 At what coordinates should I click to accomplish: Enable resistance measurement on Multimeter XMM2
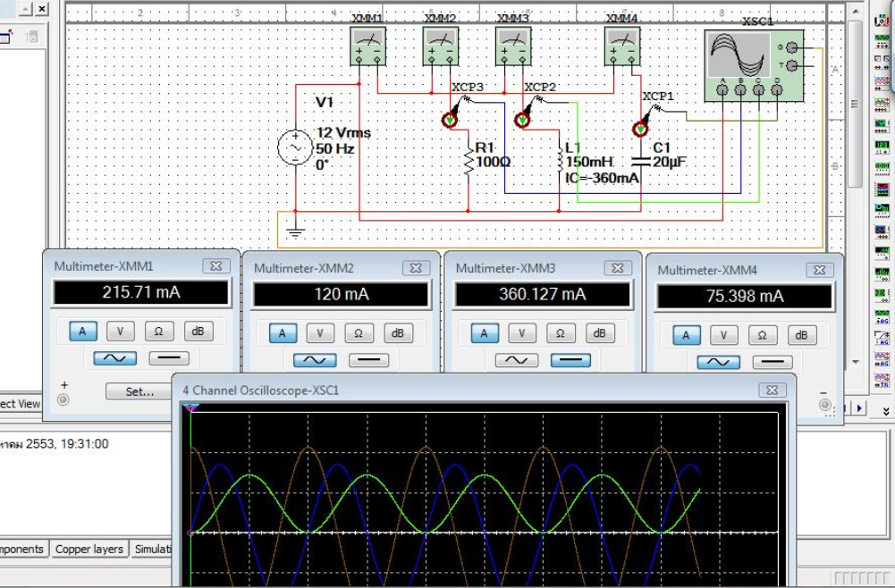[x=358, y=332]
